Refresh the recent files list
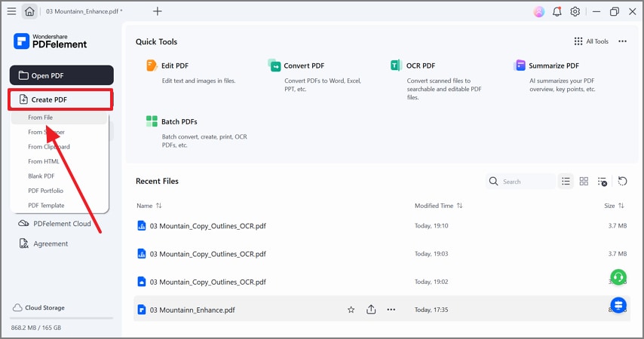The width and height of the screenshot is (644, 339). (622, 181)
